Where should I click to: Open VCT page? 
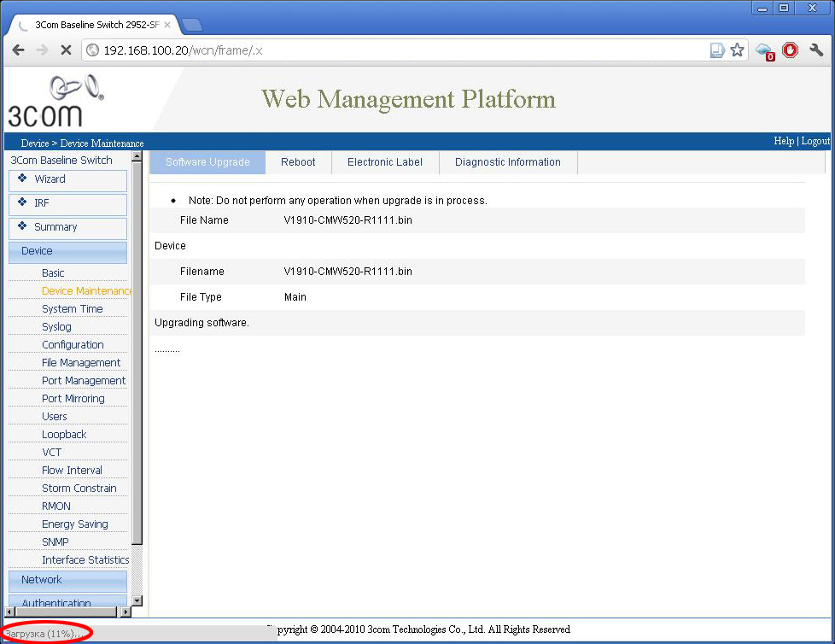[52, 452]
